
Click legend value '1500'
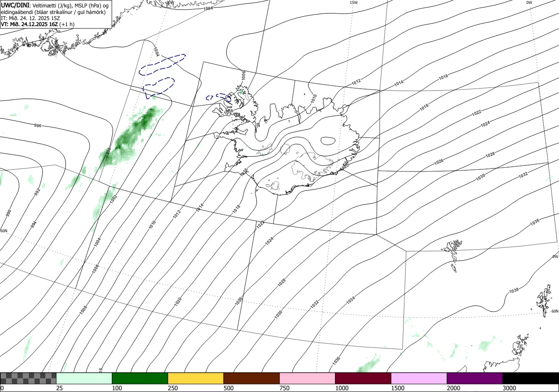click(397, 388)
